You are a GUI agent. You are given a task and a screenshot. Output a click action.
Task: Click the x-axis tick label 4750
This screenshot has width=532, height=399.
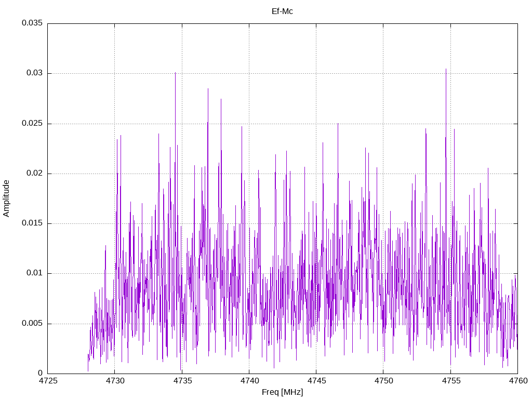[384, 381]
